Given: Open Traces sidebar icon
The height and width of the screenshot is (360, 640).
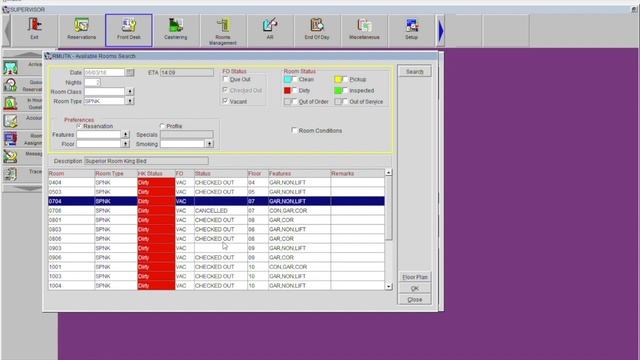Looking at the screenshot, I should [11, 174].
